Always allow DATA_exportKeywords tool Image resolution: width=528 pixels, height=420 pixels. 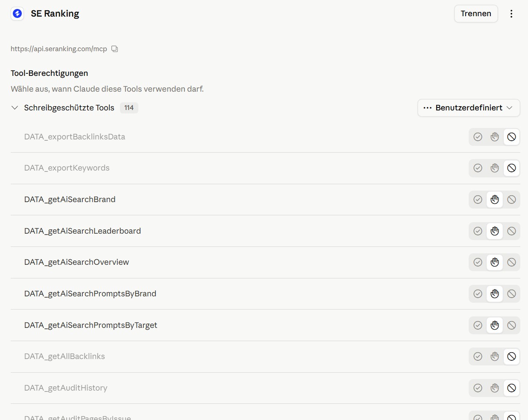click(478, 168)
